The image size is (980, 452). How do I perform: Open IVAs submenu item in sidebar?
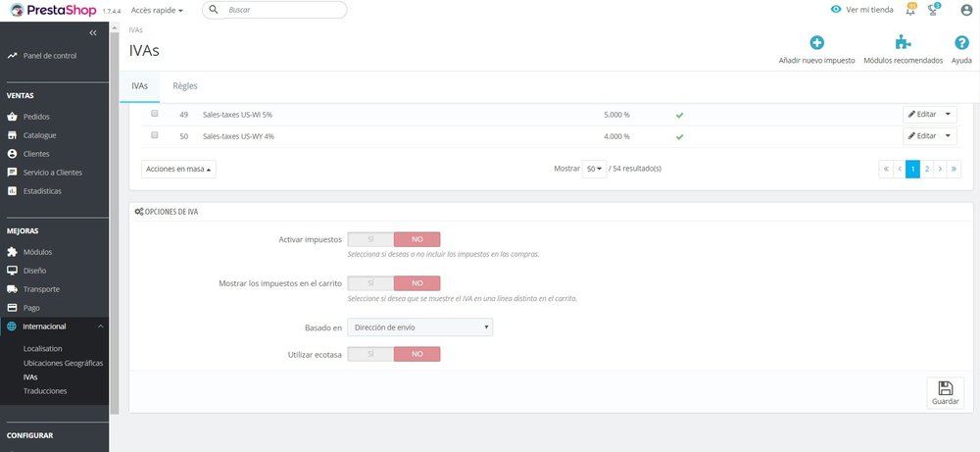tap(30, 377)
